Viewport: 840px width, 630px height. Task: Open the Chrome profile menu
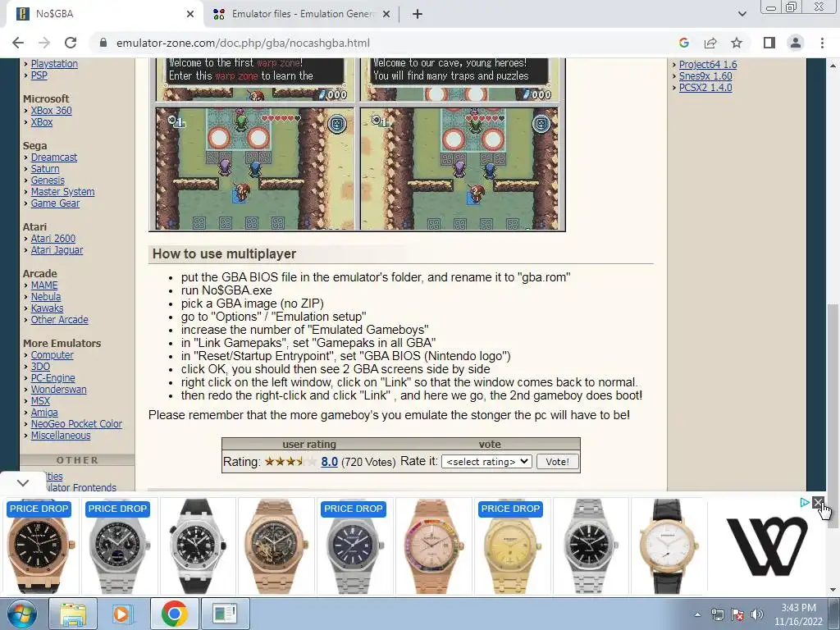(796, 43)
